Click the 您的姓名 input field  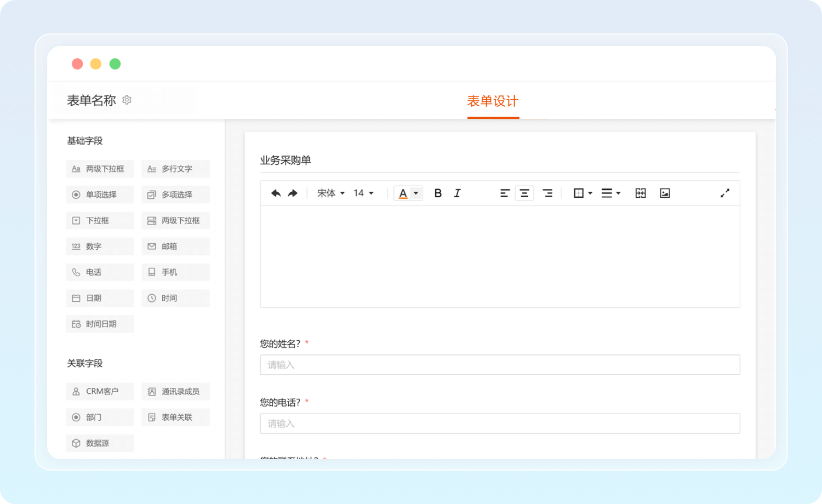pyautogui.click(x=500, y=365)
